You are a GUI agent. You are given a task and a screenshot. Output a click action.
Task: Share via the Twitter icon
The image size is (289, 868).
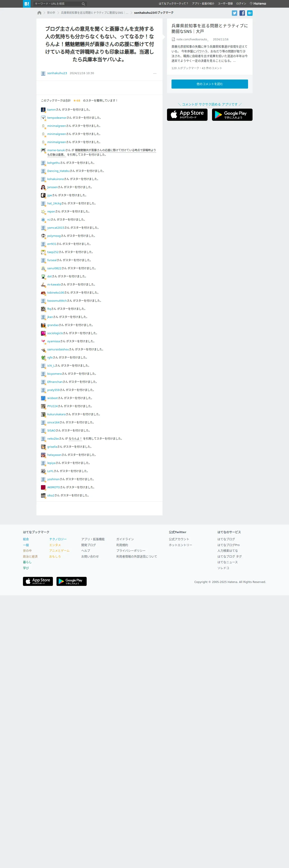click(x=235, y=13)
